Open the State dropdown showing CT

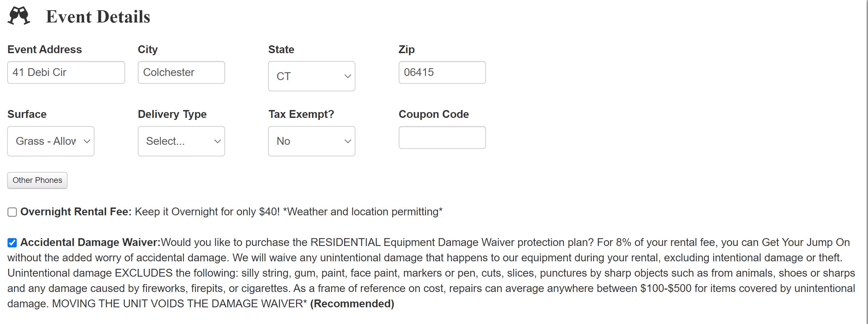click(311, 76)
